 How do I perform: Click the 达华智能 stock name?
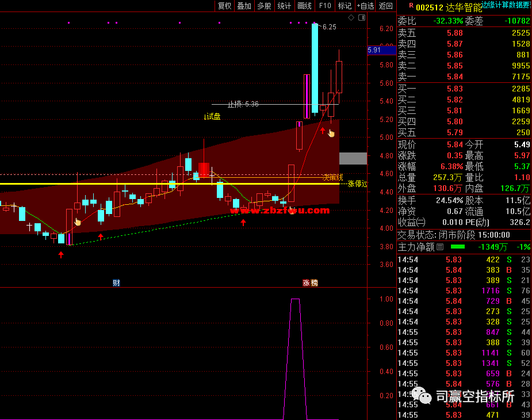point(464,7)
